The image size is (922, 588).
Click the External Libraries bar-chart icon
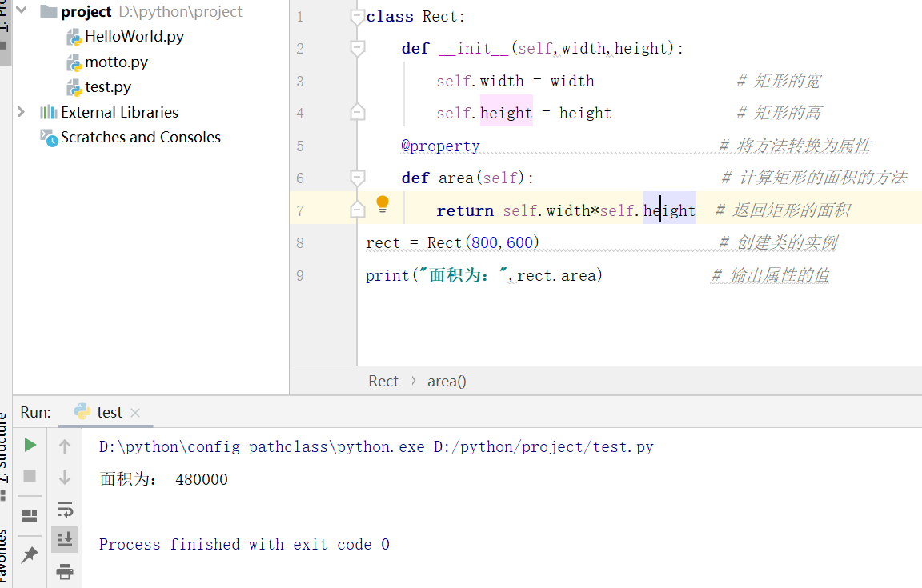pos(49,112)
